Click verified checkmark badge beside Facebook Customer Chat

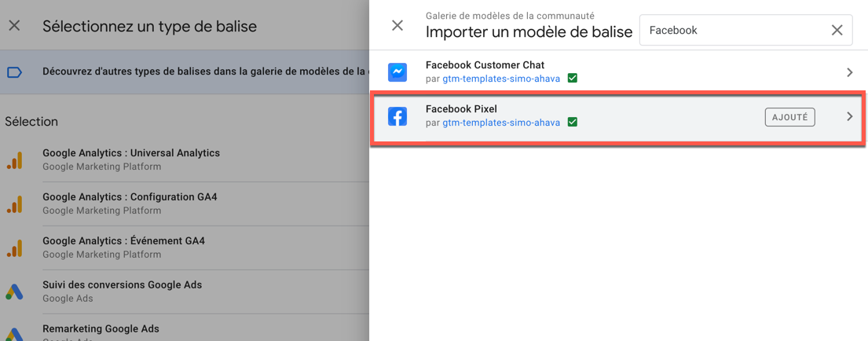coord(573,79)
